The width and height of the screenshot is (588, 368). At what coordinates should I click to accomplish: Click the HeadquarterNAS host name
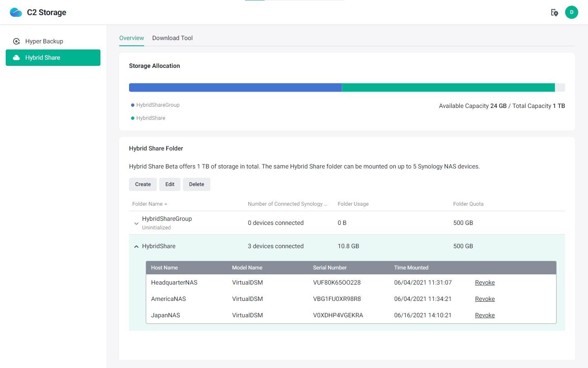(174, 283)
